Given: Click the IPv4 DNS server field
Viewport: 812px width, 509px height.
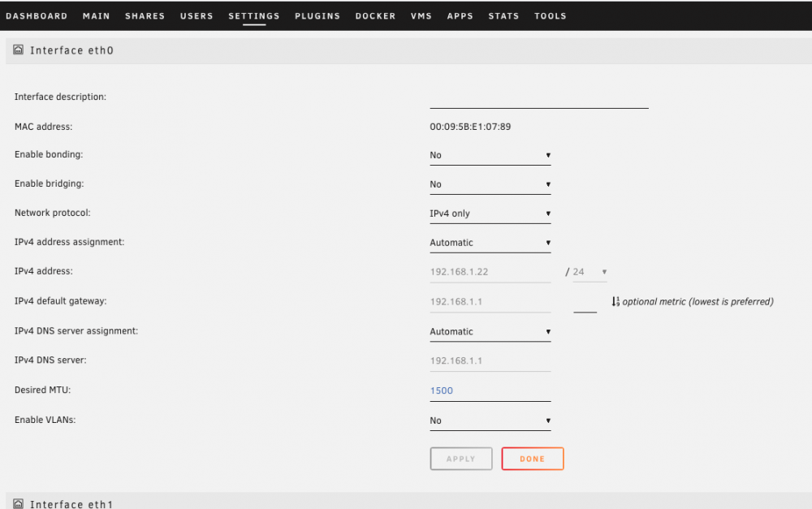Looking at the screenshot, I should (x=490, y=361).
